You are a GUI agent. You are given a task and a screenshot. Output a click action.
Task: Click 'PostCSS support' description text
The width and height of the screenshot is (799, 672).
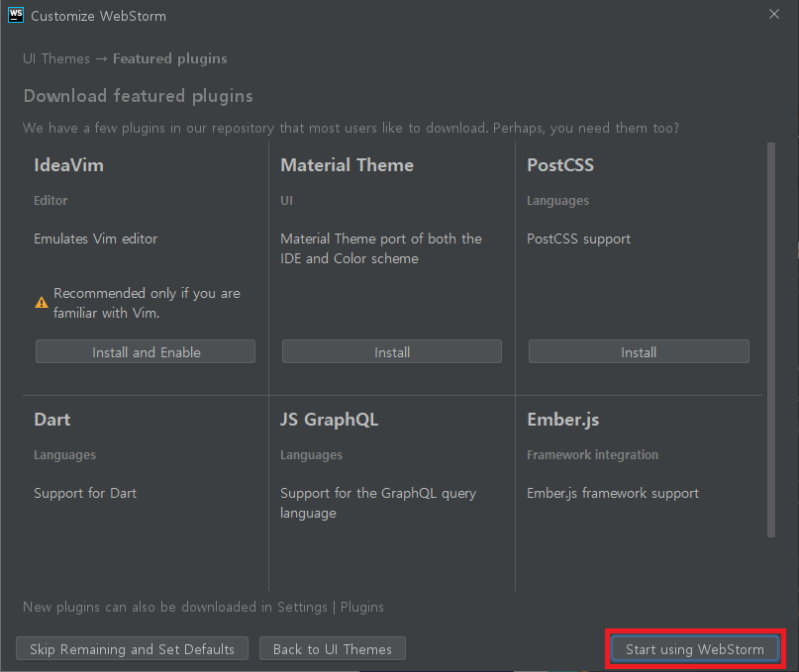click(x=579, y=239)
